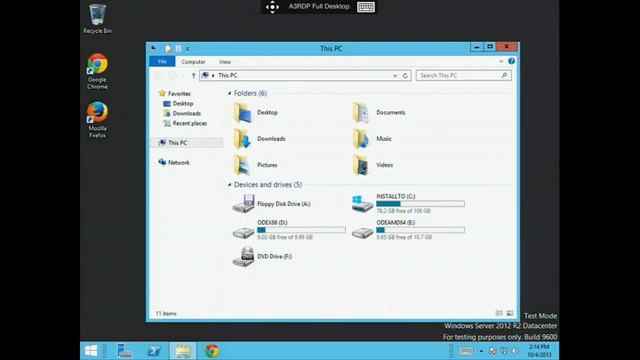This screenshot has height=360, width=640.
Task: Click the A3RDP move/pan control icon
Action: pyautogui.click(x=272, y=7)
